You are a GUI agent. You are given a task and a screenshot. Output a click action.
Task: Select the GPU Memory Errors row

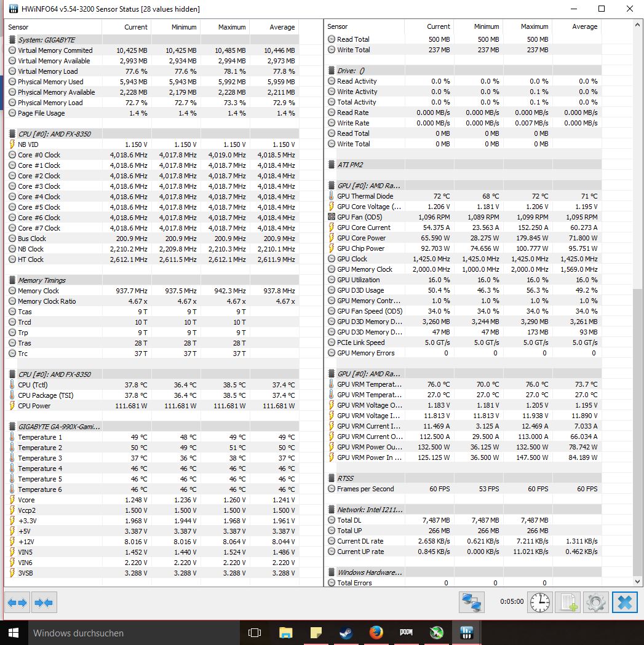tap(463, 353)
